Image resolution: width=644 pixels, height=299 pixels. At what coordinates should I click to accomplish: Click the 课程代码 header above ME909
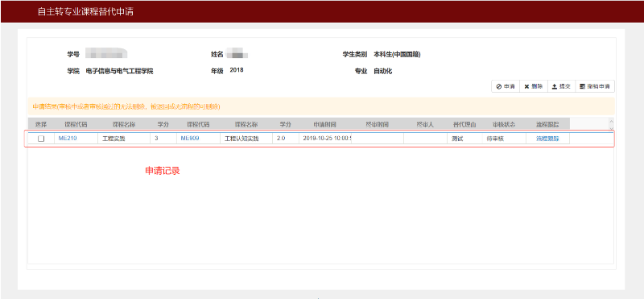pos(198,124)
